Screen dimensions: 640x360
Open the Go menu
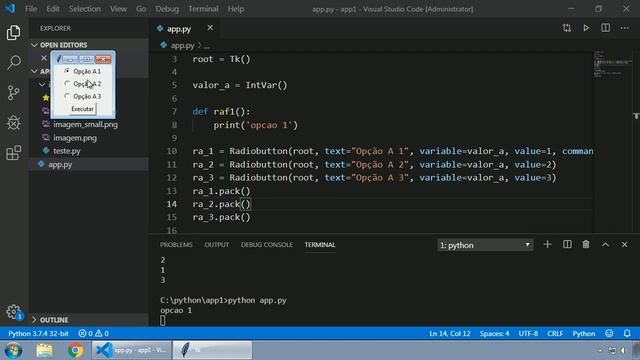pyautogui.click(x=141, y=9)
